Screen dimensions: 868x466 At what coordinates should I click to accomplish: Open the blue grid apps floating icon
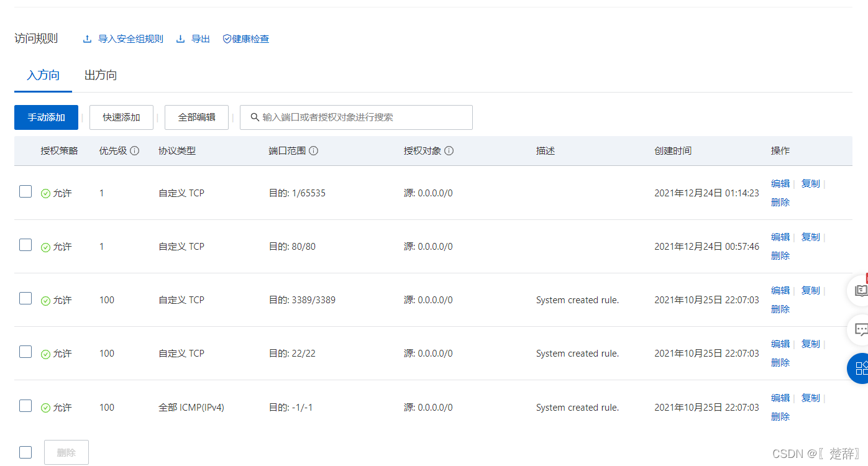point(860,368)
